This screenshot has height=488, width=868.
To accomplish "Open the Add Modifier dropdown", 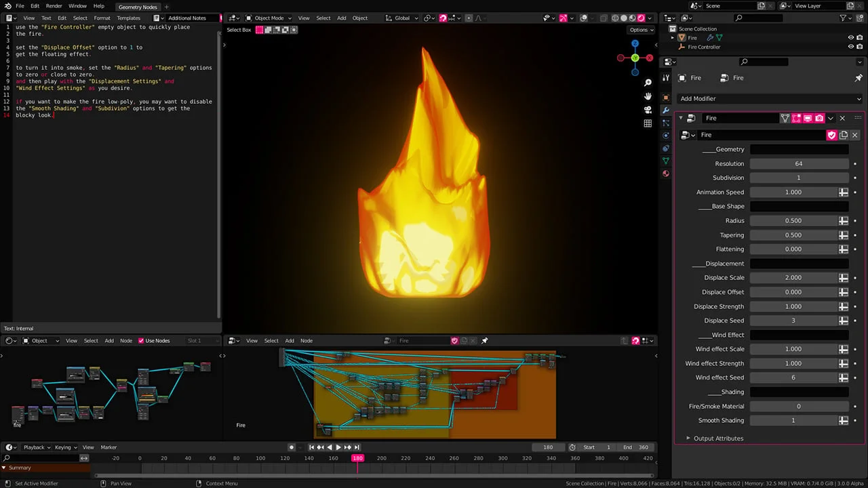I will (x=767, y=98).
